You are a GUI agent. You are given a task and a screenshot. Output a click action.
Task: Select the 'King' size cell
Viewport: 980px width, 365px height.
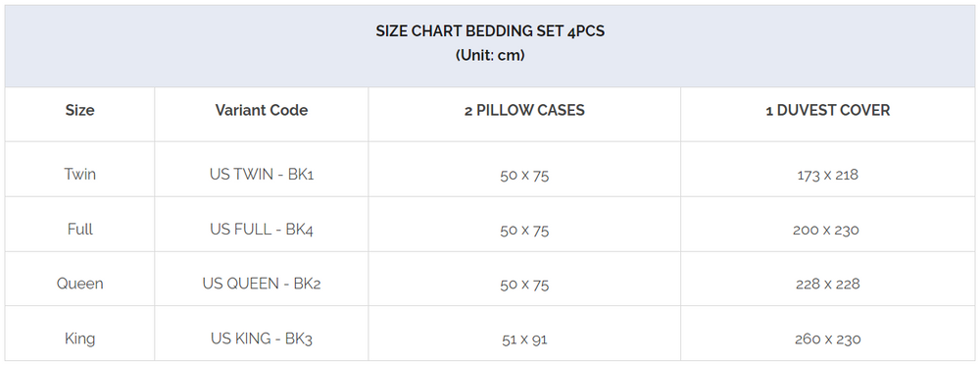pyautogui.click(x=80, y=339)
